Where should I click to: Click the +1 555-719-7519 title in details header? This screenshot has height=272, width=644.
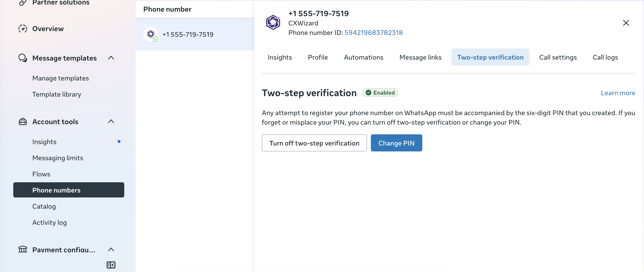[318, 13]
